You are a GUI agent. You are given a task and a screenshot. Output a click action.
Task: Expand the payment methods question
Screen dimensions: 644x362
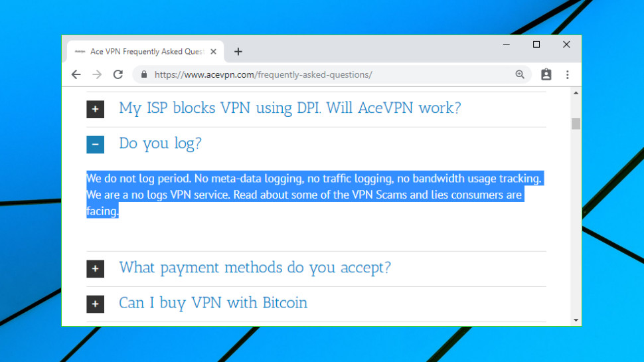pos(96,269)
